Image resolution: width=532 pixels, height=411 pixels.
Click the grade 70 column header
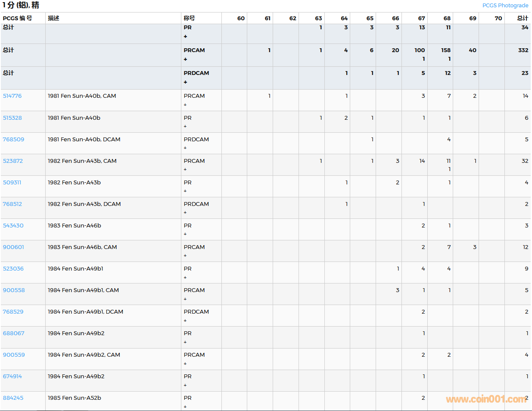click(x=498, y=18)
